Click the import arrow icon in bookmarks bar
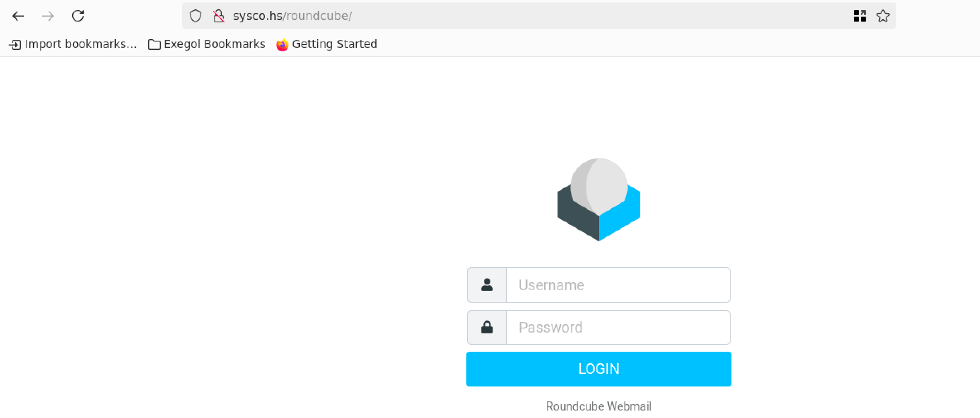Viewport: 980px width, 418px height. tap(15, 45)
